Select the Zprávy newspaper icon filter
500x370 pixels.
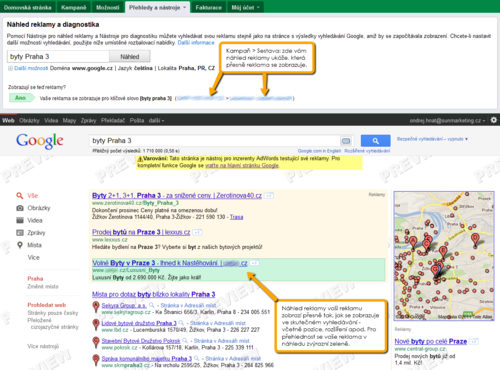[x=31, y=233]
